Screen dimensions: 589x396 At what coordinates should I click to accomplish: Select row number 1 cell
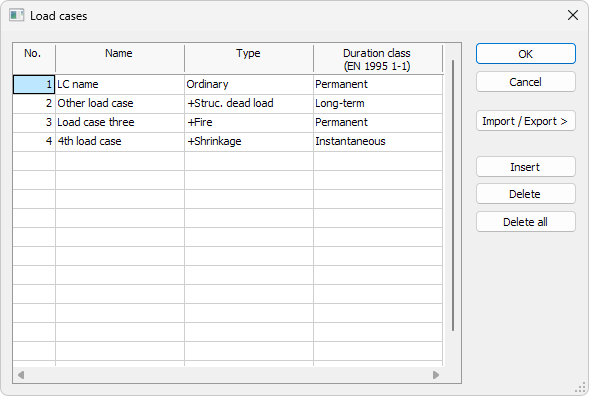point(34,85)
